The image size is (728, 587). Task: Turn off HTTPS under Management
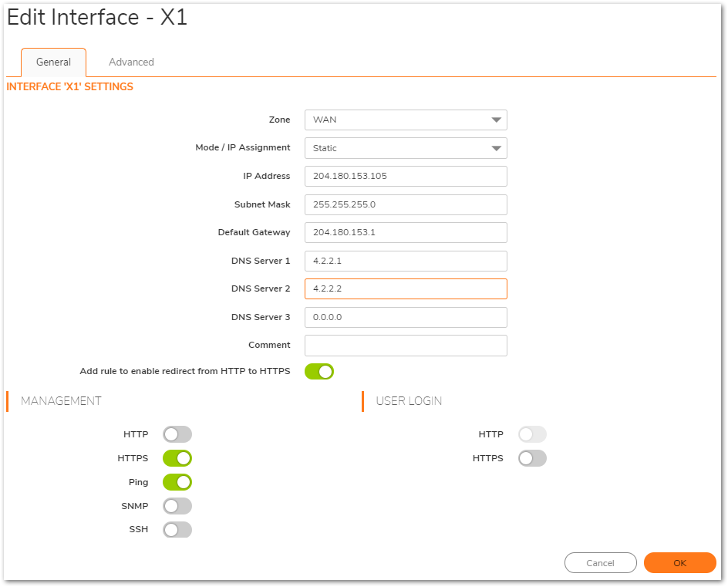pyautogui.click(x=177, y=458)
